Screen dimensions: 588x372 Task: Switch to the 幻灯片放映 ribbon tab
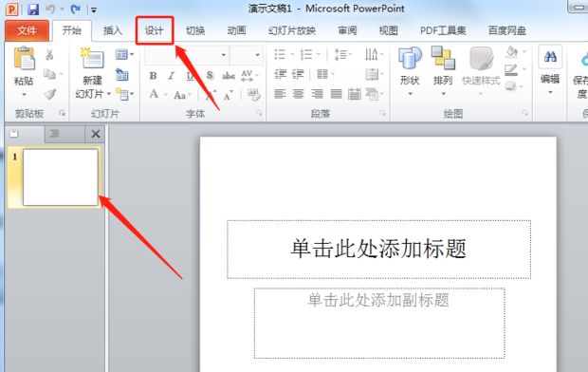[x=292, y=30]
